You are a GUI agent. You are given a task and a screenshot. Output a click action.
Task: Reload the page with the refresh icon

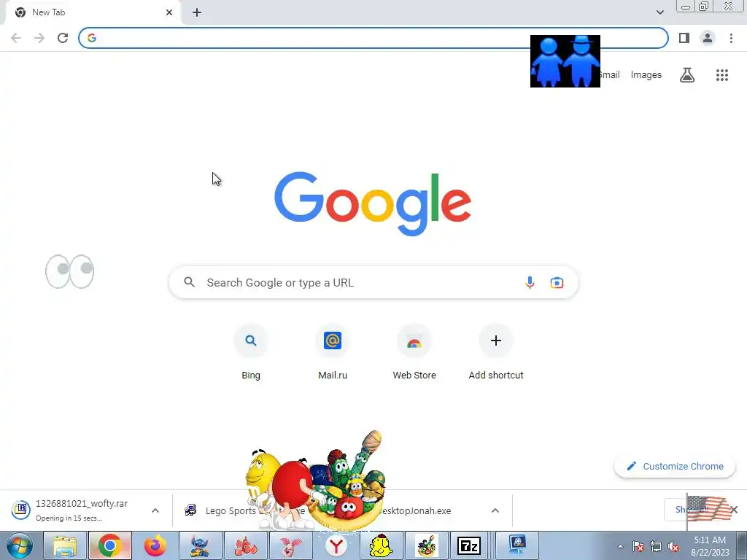tap(63, 38)
